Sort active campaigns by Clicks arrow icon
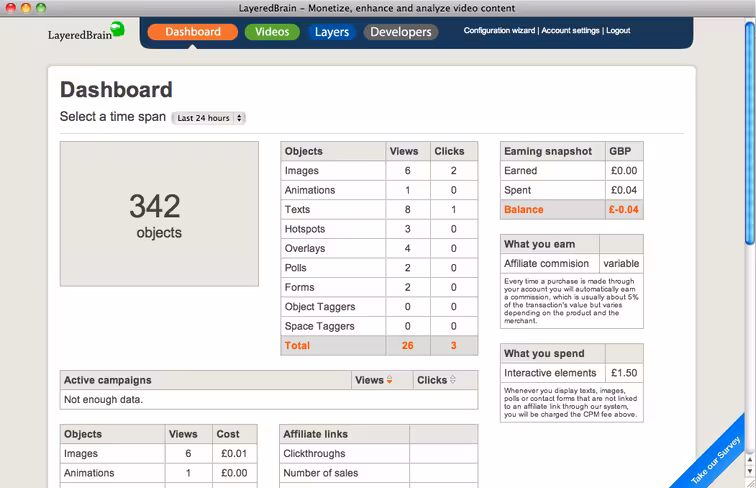The width and height of the screenshot is (756, 488). click(453, 380)
